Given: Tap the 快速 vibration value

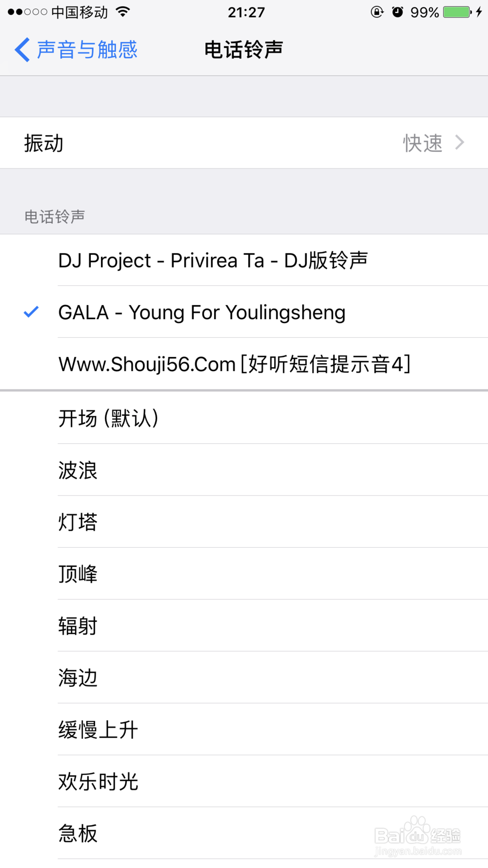Looking at the screenshot, I should 422,143.
